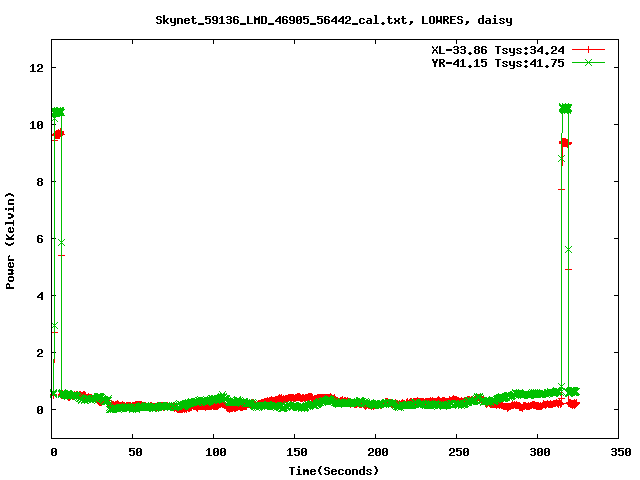This screenshot has height=480, width=640.
Task: Click the x-axis tick label 100
Action: point(216,452)
